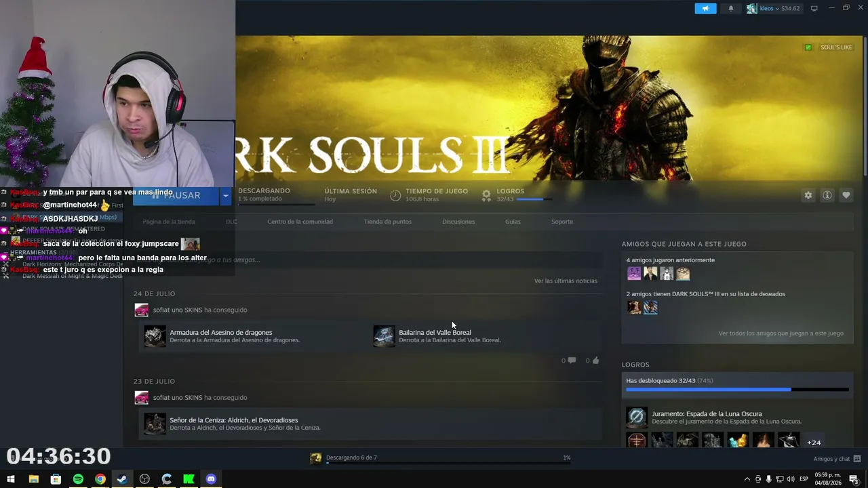Click the 'Descargando 6 de 7' download status
The height and width of the screenshot is (488, 868).
tap(351, 457)
